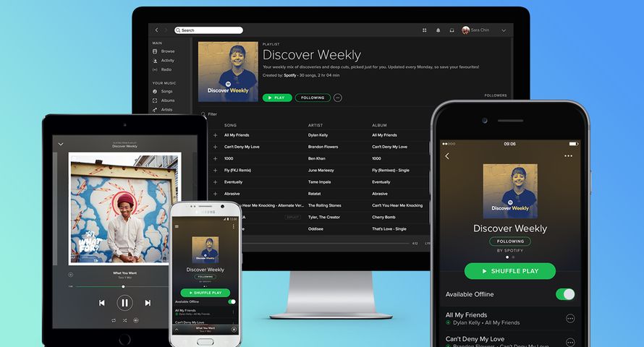Open notifications bell on desktop Spotify
The width and height of the screenshot is (644, 347).
438,30
